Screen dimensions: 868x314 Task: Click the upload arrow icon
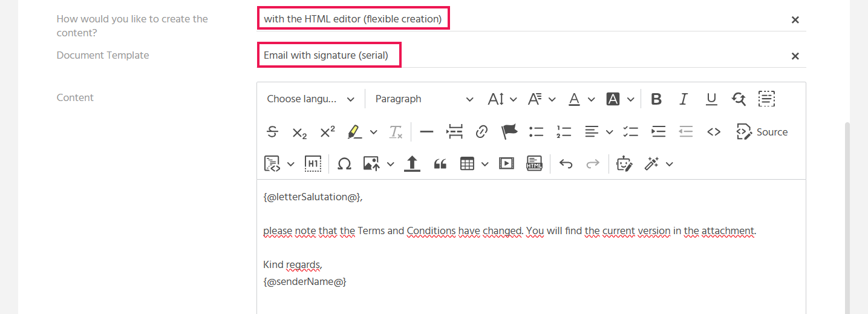click(x=412, y=164)
